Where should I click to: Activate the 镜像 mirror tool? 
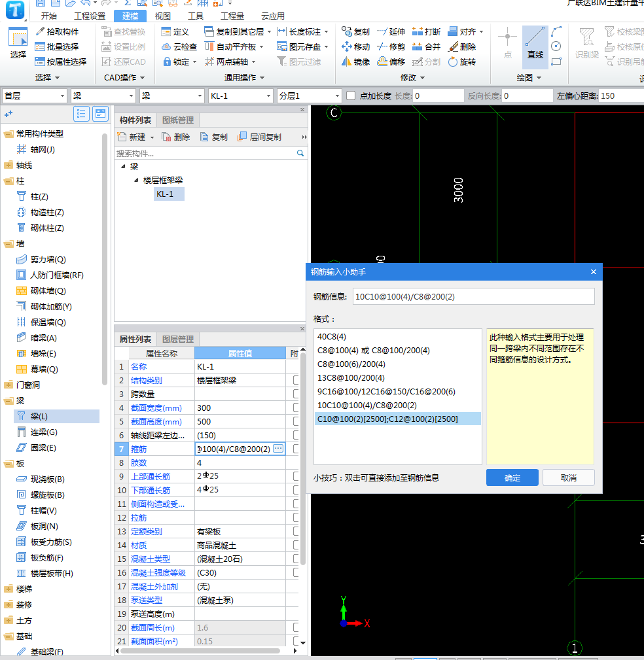point(355,62)
